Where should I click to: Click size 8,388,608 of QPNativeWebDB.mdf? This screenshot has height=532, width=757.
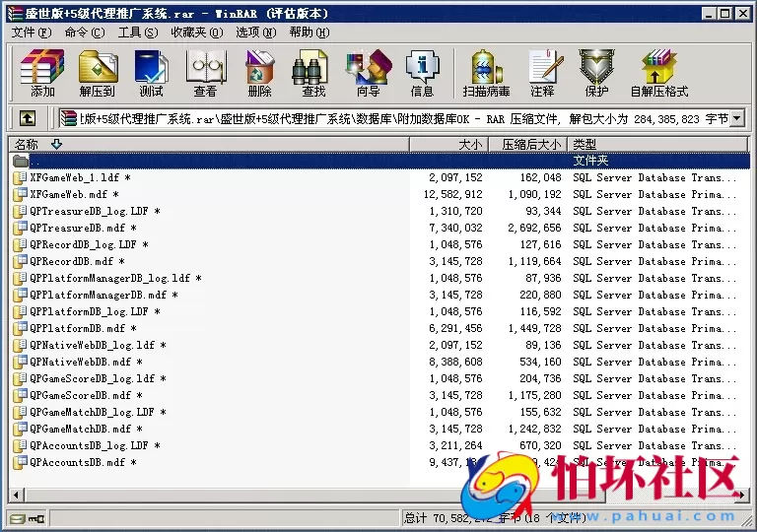[455, 362]
